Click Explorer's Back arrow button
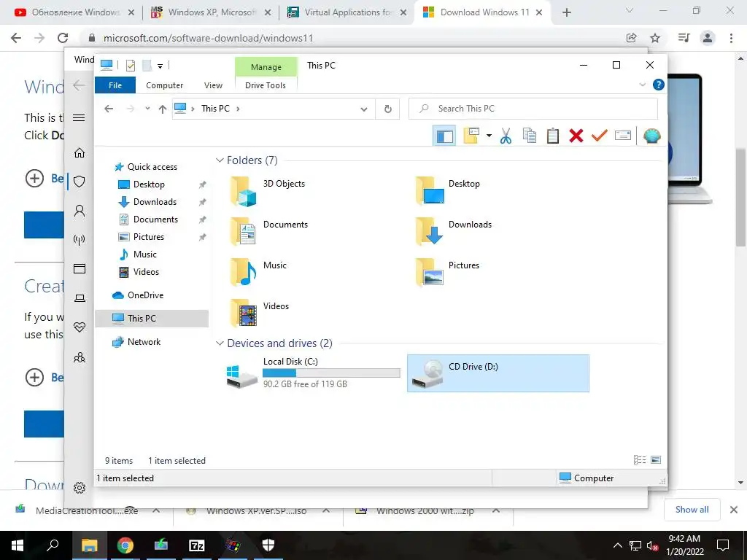747x560 pixels. pyautogui.click(x=109, y=109)
